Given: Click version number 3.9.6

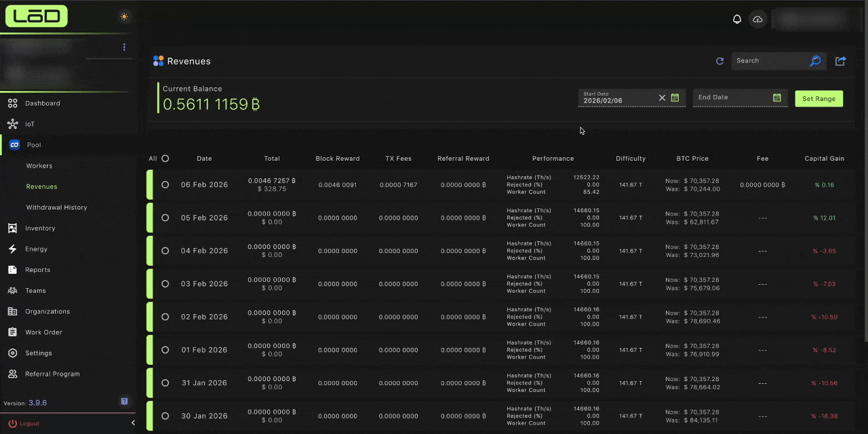Looking at the screenshot, I should pos(38,403).
